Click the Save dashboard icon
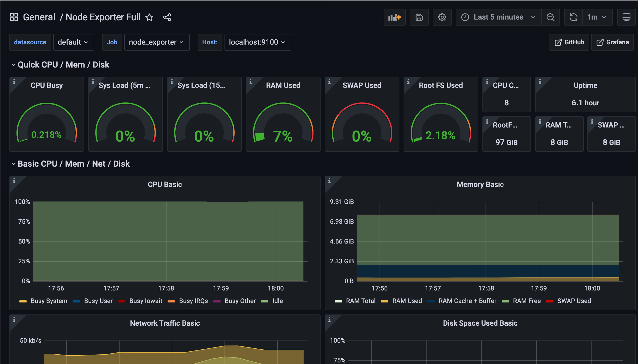Image resolution: width=638 pixels, height=364 pixels. pyautogui.click(x=419, y=17)
